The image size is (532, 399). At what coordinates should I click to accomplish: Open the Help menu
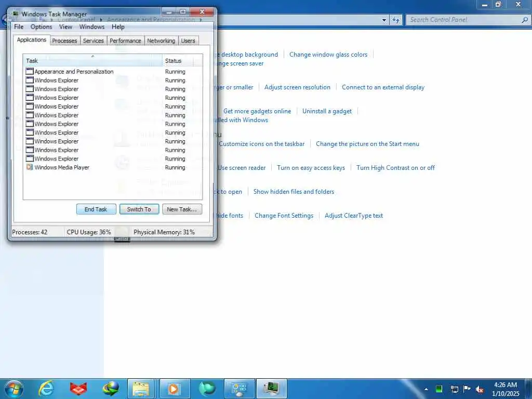pos(118,27)
